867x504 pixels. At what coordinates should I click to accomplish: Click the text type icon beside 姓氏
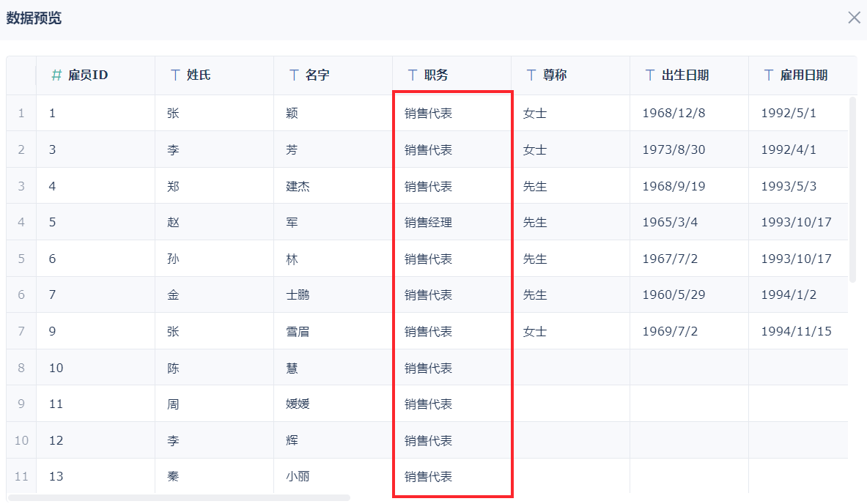click(x=175, y=75)
